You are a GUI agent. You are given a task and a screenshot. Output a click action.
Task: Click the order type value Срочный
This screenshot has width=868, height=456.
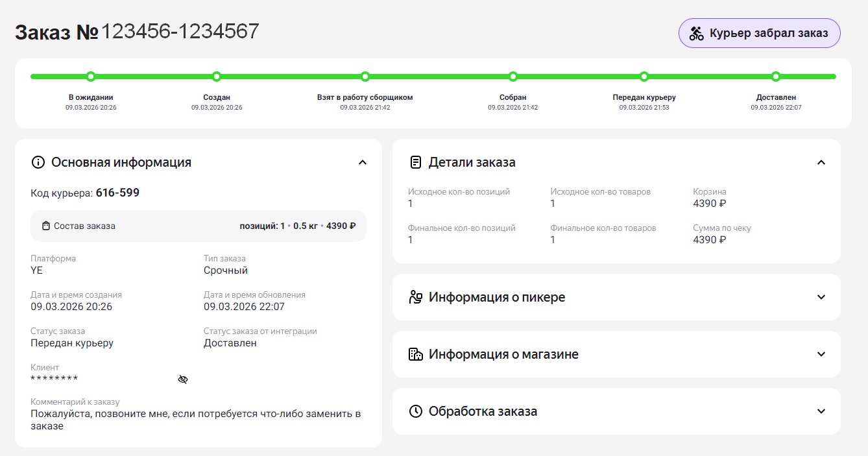[x=226, y=270]
